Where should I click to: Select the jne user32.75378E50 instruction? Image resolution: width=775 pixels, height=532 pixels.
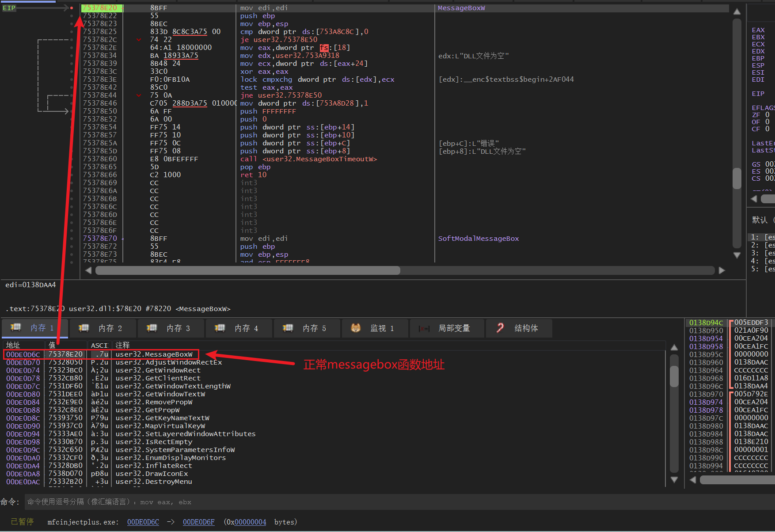[281, 95]
